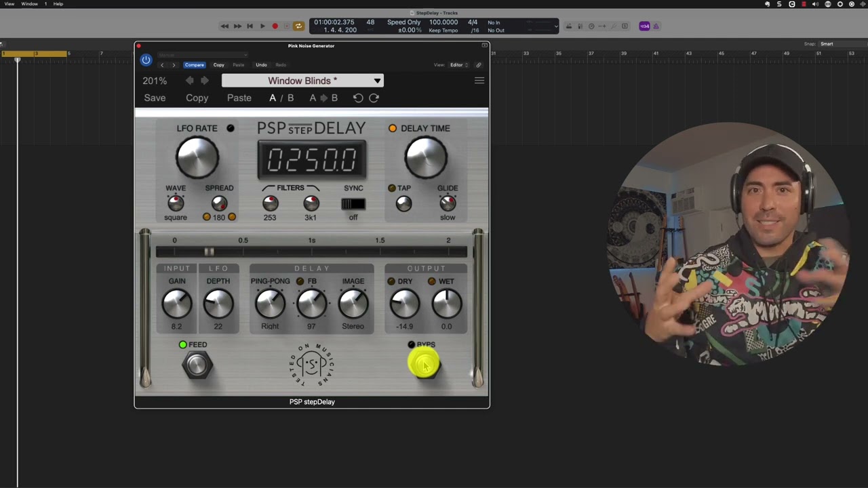This screenshot has width=868, height=488.
Task: Click the delay time ruler slider handle
Action: (x=209, y=252)
